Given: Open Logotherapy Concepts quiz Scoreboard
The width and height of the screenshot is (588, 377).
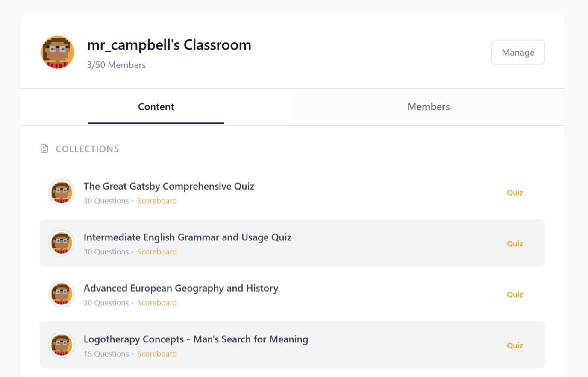Looking at the screenshot, I should click(x=157, y=354).
